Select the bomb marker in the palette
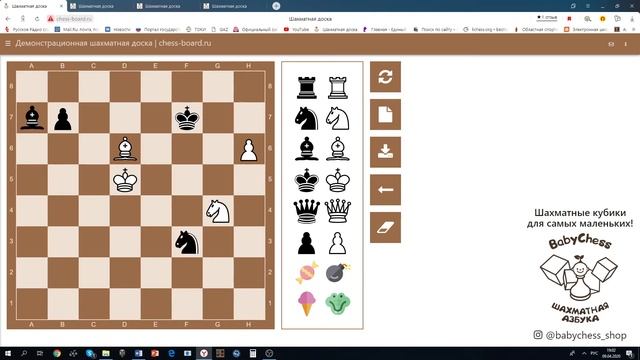Viewport: 640px width, 360px height. click(x=338, y=273)
